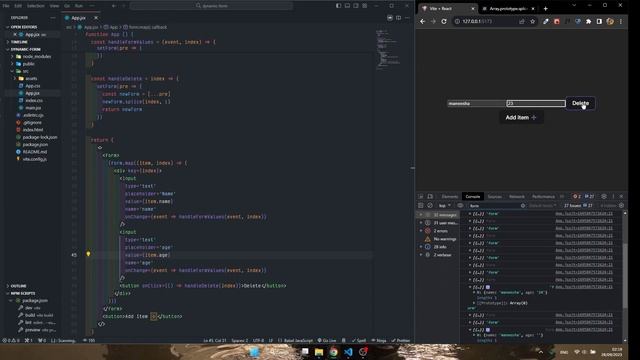This screenshot has width=640, height=360.
Task: Open main.jsx in the Explorer tree
Action: click(x=33, y=108)
